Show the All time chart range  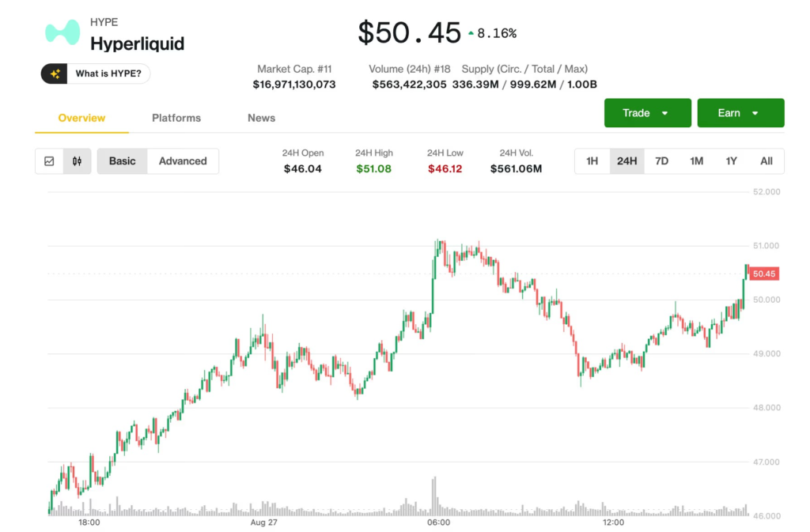click(766, 161)
